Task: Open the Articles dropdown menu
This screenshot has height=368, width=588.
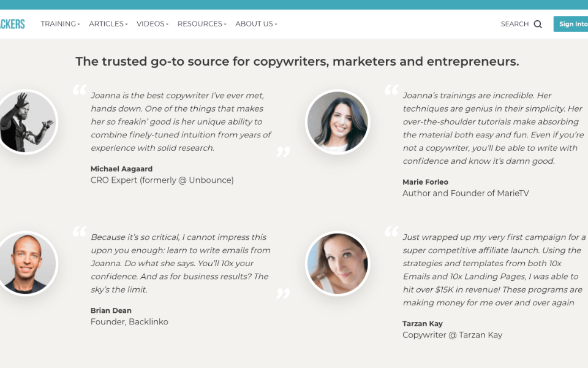Action: click(x=108, y=24)
